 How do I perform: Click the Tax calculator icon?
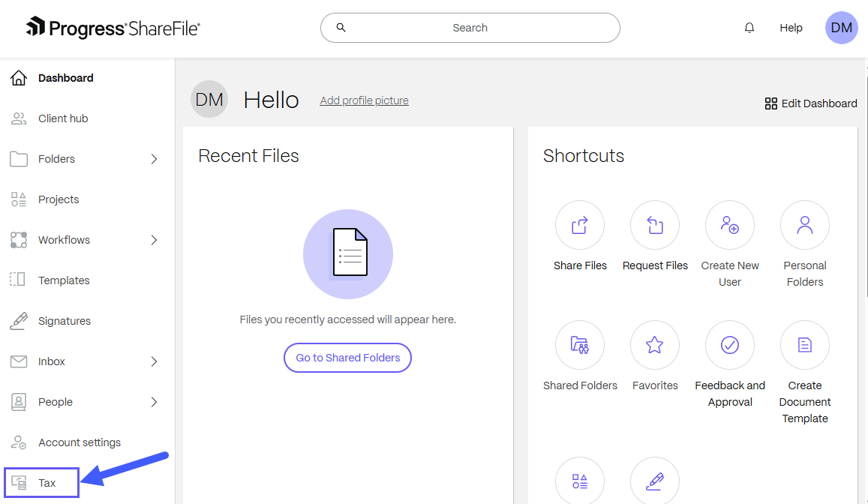pyautogui.click(x=20, y=483)
